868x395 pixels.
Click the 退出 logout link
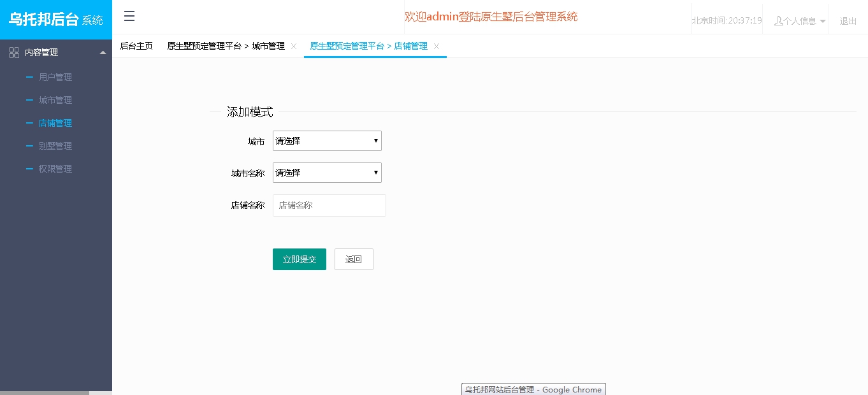(x=848, y=21)
